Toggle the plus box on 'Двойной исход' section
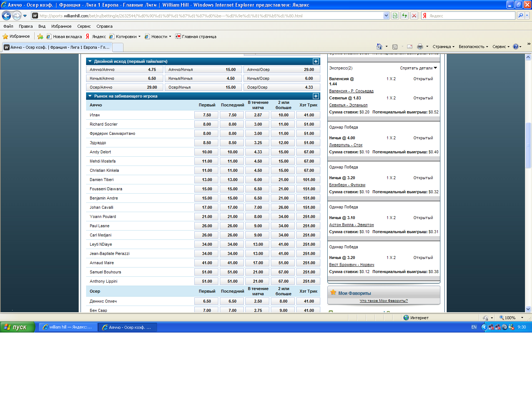 click(x=316, y=61)
